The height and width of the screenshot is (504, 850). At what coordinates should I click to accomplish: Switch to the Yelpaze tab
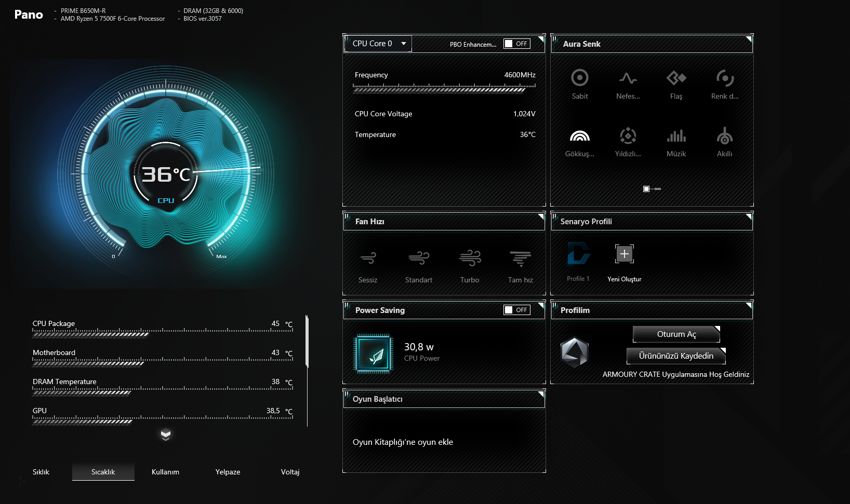[228, 472]
